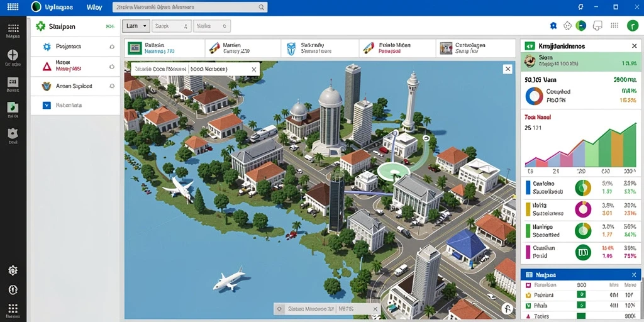Image resolution: width=644 pixels, height=322 pixels.
Task: Dismiss the map overlay label with X
Action: click(x=254, y=69)
